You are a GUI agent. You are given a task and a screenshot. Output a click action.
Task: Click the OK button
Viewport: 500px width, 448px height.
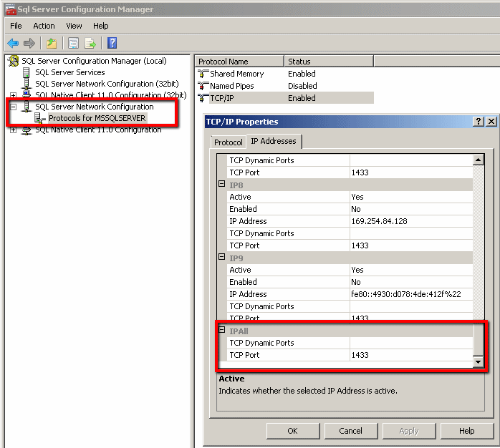293,431
